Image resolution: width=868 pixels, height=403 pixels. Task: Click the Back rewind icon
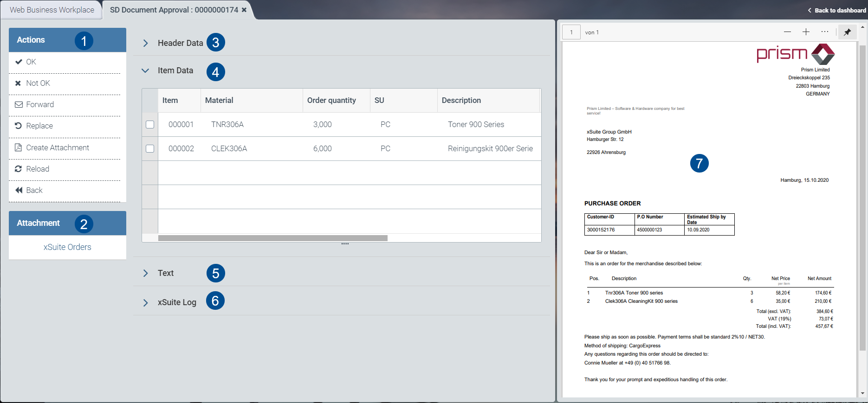point(19,190)
